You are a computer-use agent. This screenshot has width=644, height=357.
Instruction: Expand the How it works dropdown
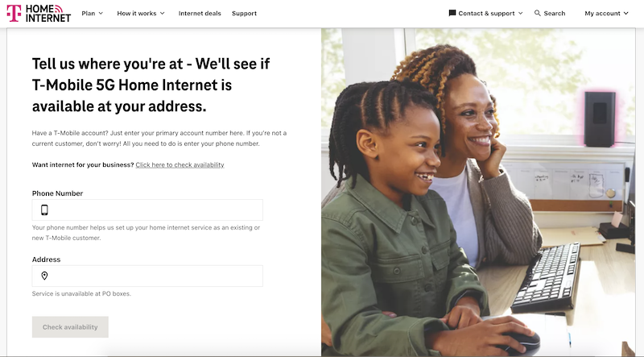tap(141, 13)
